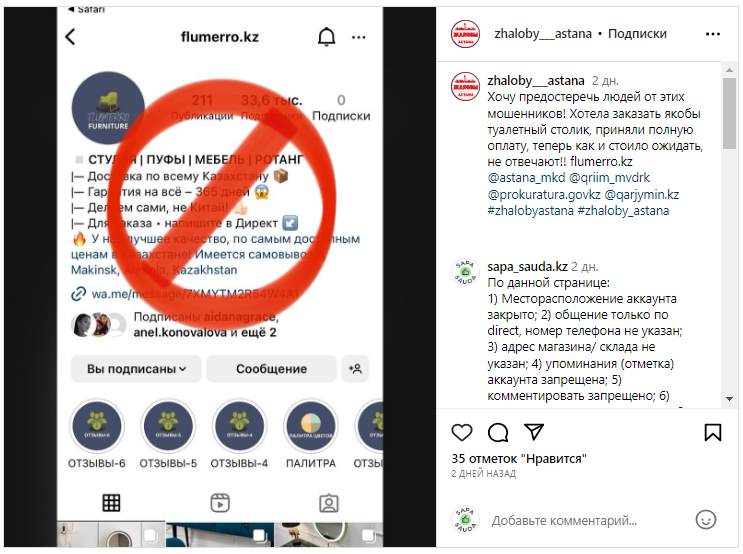The height and width of the screenshot is (554, 743).
Task: Expand the "Вы подписаны" dropdown
Action: pos(136,369)
